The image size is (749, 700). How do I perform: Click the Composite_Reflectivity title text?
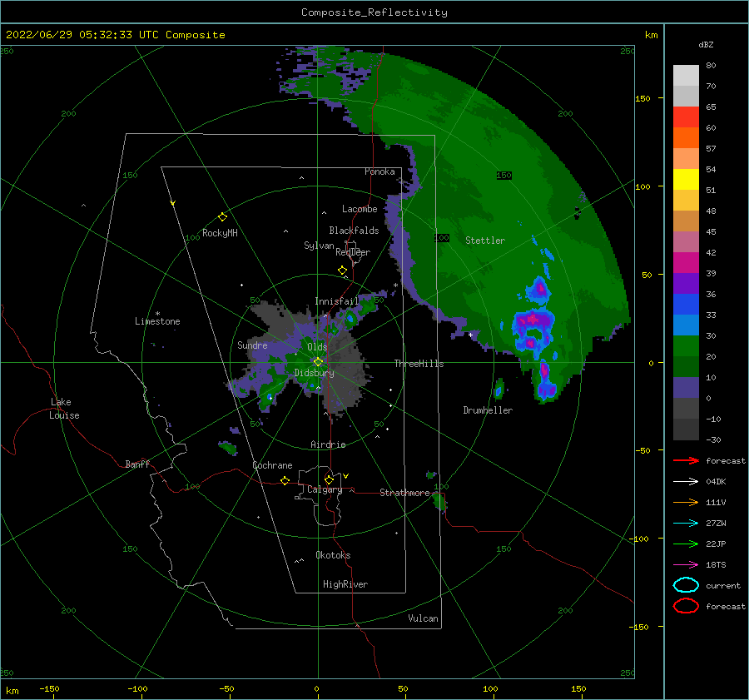pos(374,12)
